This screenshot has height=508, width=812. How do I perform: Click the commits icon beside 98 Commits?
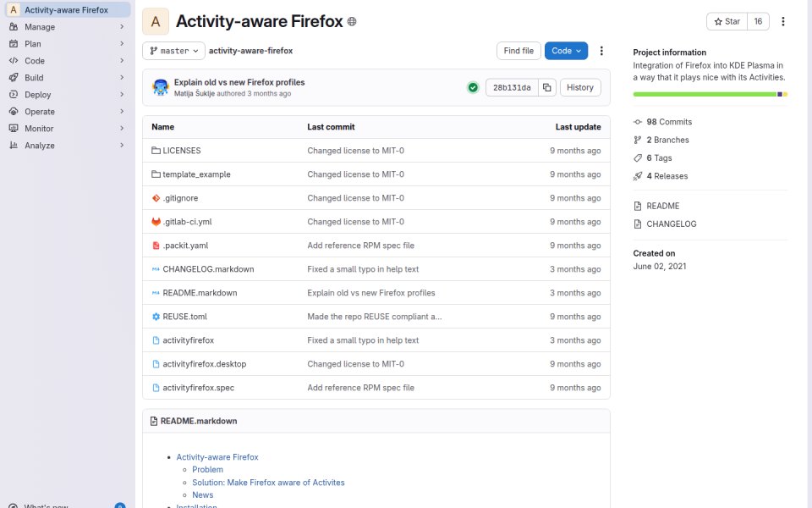point(638,122)
